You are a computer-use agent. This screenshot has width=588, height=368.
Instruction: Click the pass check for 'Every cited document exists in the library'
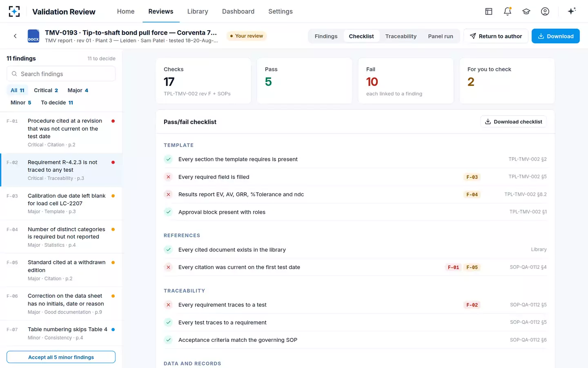pos(168,249)
